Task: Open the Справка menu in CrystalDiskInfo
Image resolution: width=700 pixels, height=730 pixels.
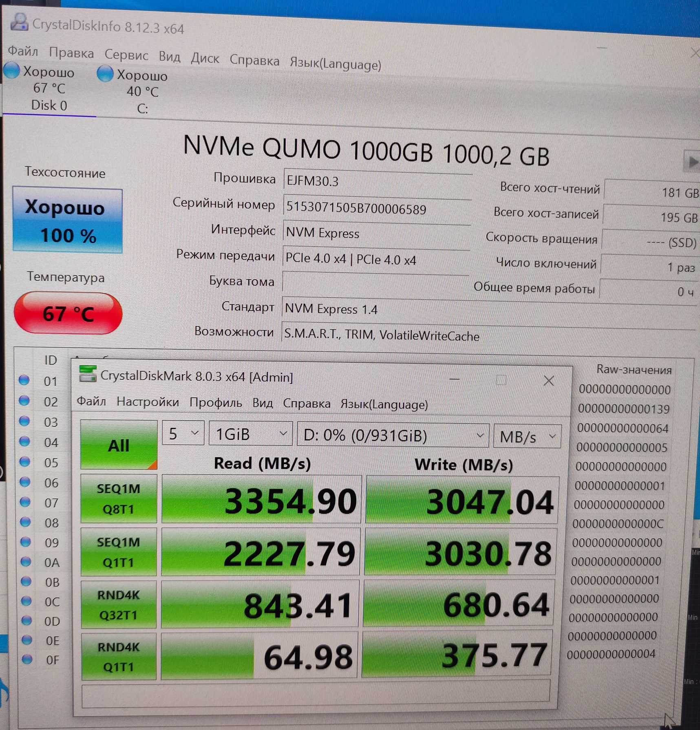Action: pos(255,61)
